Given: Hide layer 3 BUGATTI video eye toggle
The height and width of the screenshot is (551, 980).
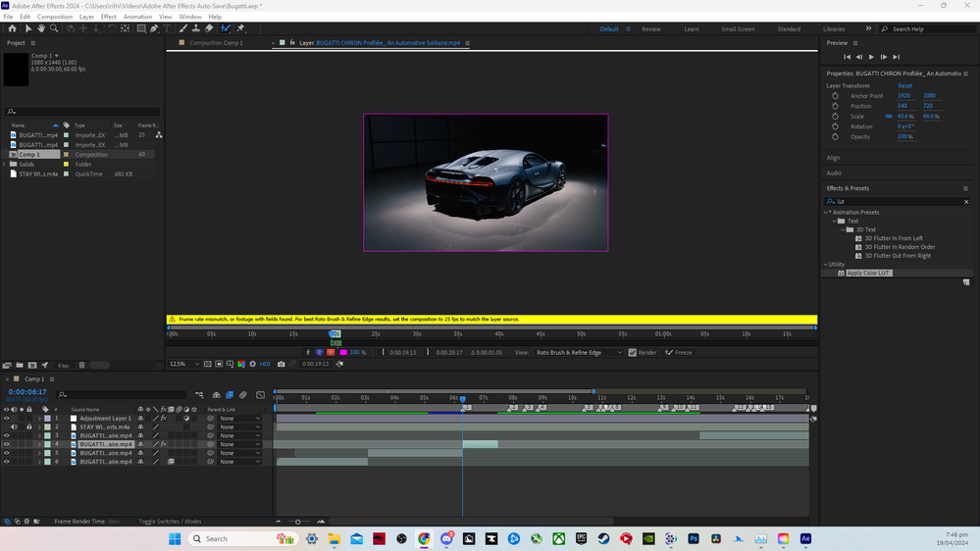Looking at the screenshot, I should pyautogui.click(x=6, y=436).
